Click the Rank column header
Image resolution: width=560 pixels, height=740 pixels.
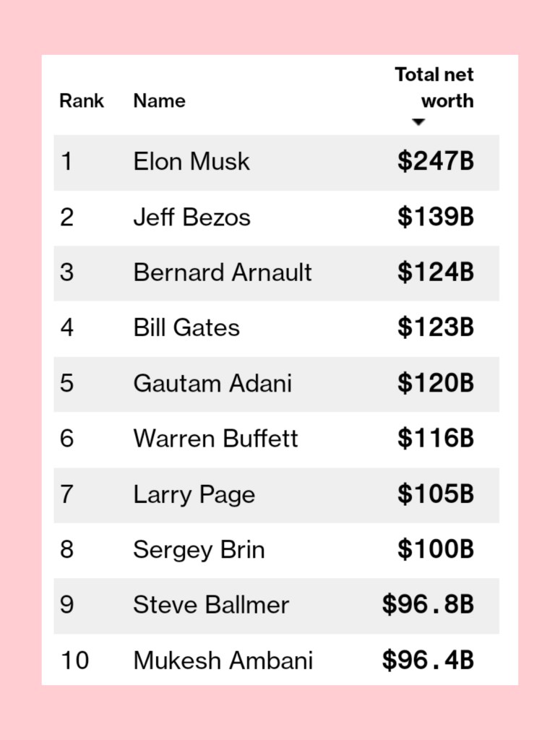click(82, 101)
